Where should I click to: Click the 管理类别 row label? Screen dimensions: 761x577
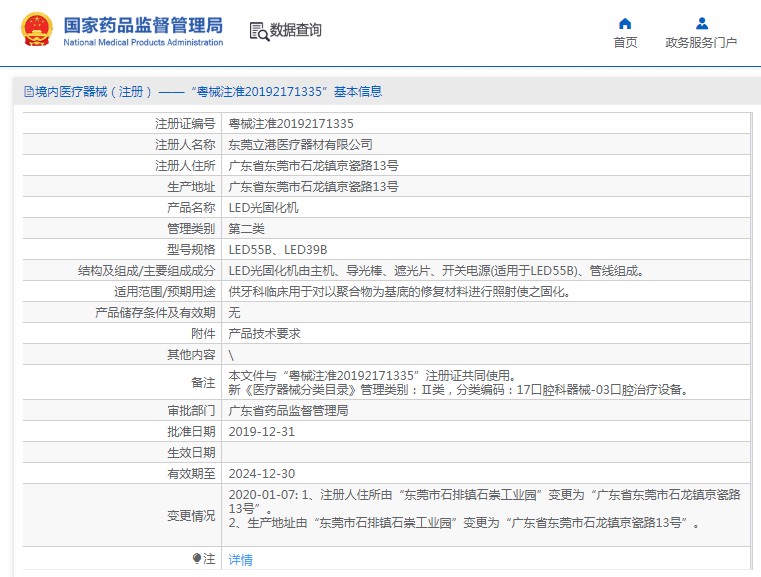[191, 229]
